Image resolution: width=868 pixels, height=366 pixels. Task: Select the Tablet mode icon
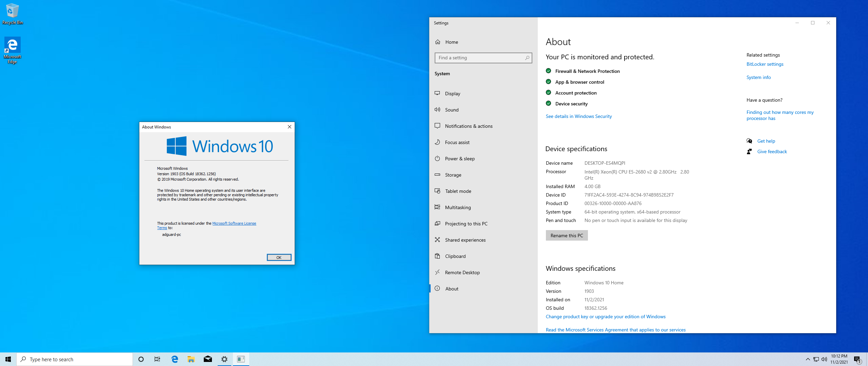point(437,191)
